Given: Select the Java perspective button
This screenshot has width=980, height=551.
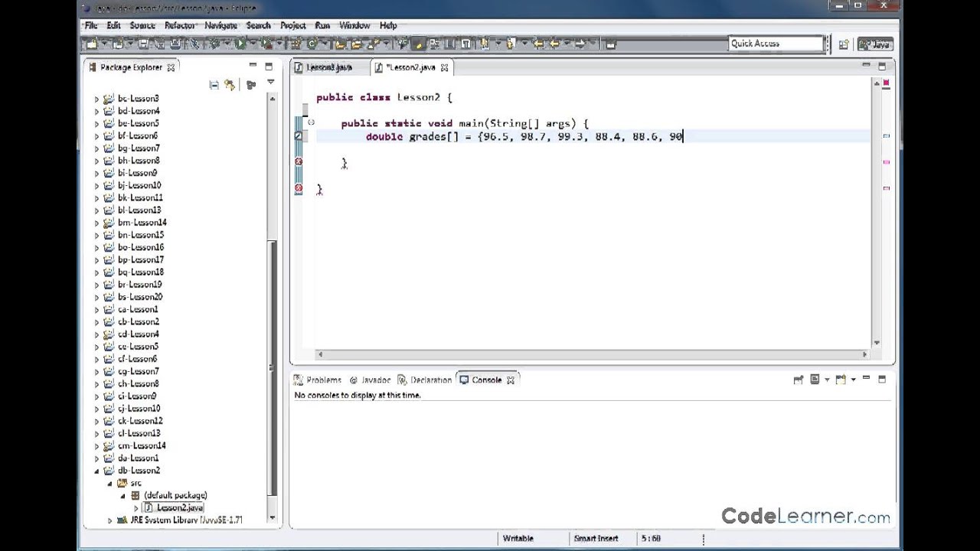Looking at the screenshot, I should pyautogui.click(x=876, y=44).
